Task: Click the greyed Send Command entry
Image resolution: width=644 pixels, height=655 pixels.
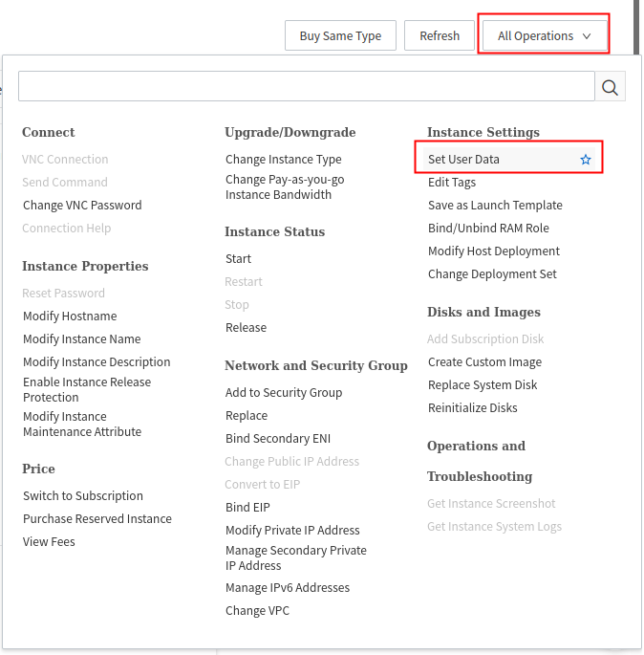Action: 65,182
